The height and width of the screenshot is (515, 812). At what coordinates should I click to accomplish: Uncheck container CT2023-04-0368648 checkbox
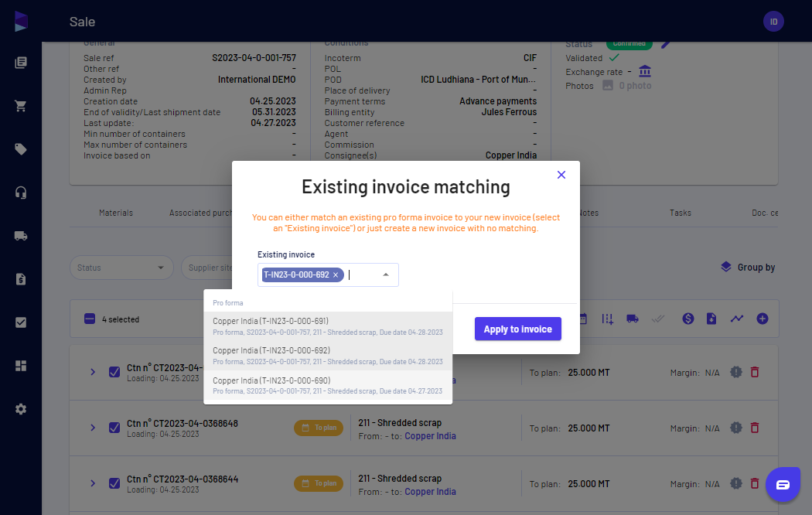(114, 428)
